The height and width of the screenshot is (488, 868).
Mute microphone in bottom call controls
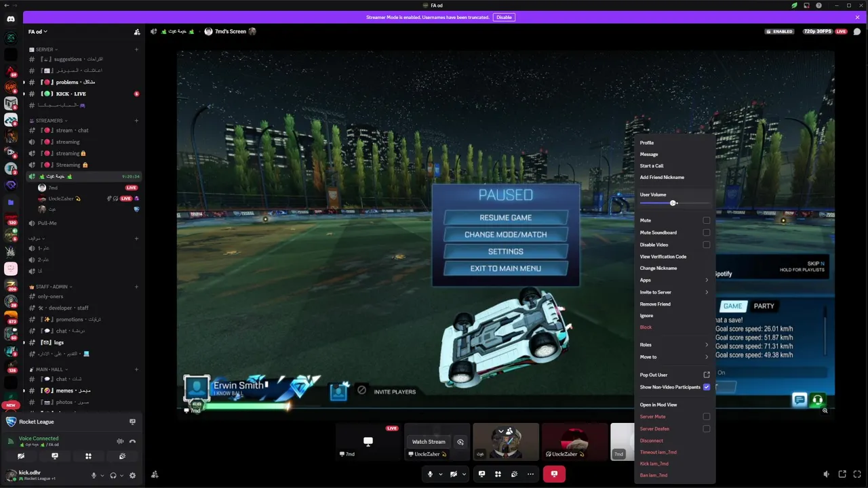[430, 474]
